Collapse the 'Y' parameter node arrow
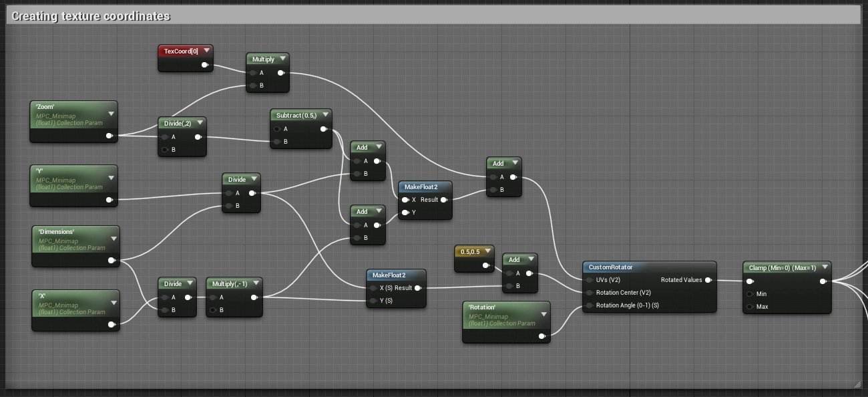This screenshot has height=397, width=868. click(x=111, y=178)
